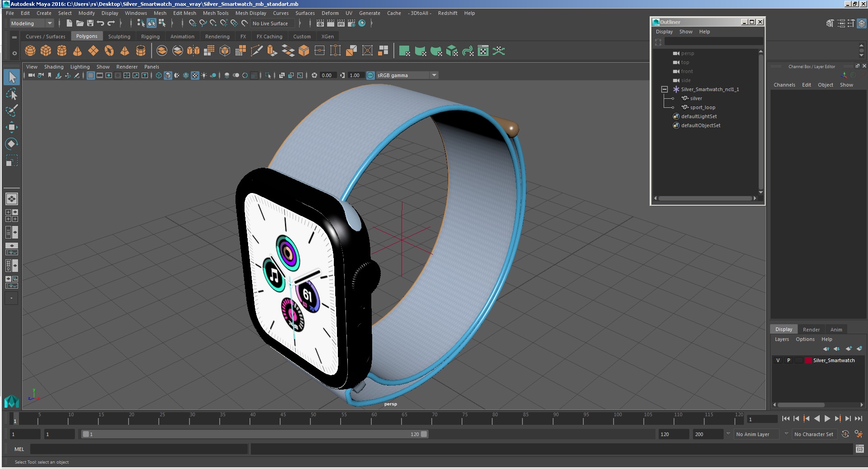Open the Modeling menu set dropdown

point(32,23)
